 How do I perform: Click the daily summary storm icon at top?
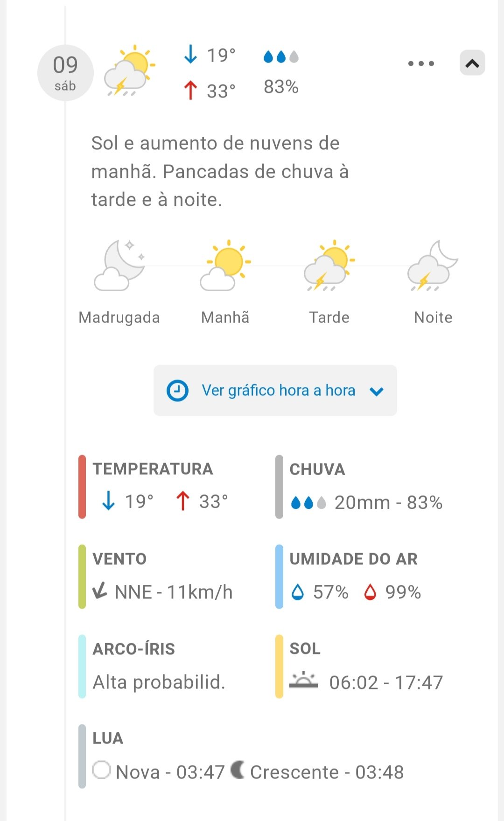coord(129,71)
